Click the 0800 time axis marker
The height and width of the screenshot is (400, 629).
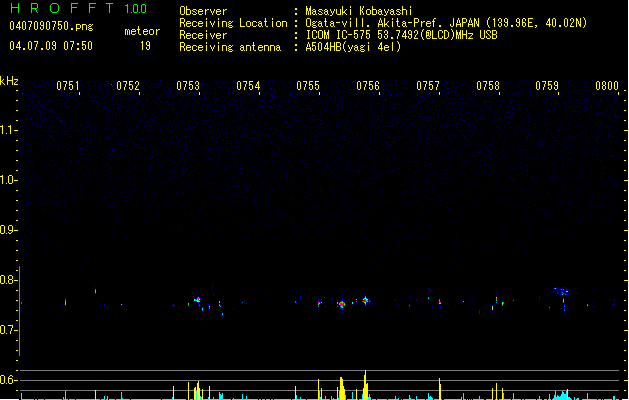pyautogui.click(x=607, y=85)
